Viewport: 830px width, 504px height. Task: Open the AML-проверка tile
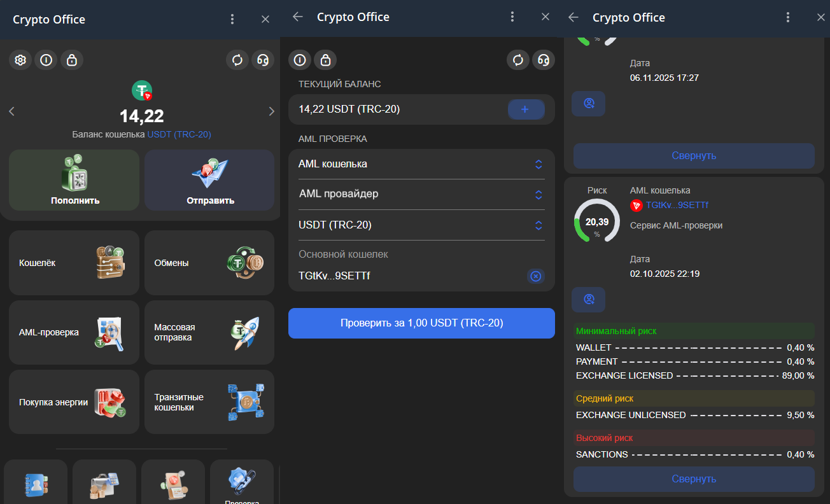tap(74, 332)
